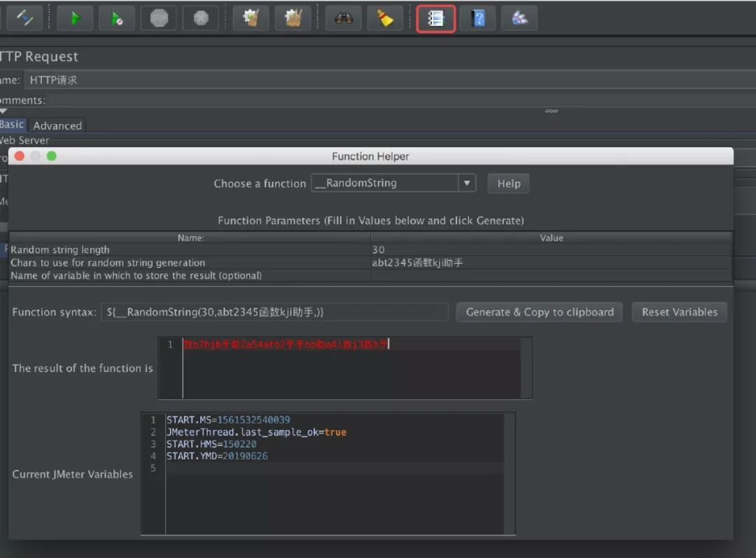This screenshot has height=558, width=756.
Task: Click the Shutdown threads icon
Action: click(x=201, y=19)
